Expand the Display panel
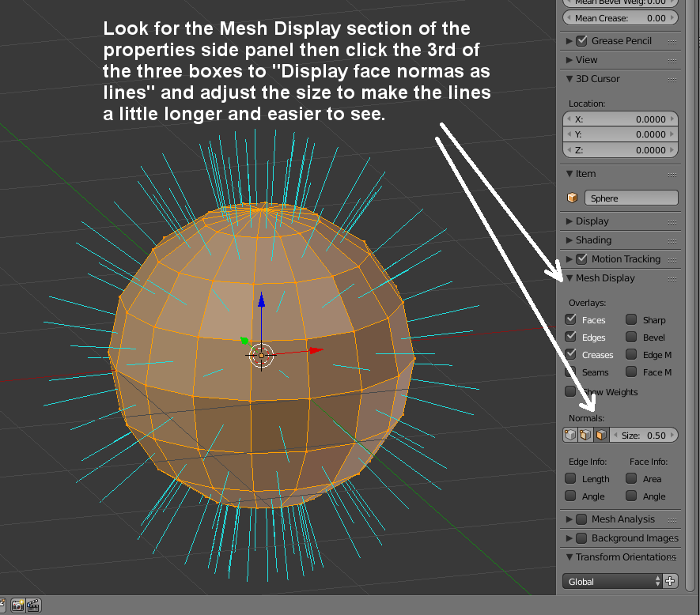 pos(569,221)
